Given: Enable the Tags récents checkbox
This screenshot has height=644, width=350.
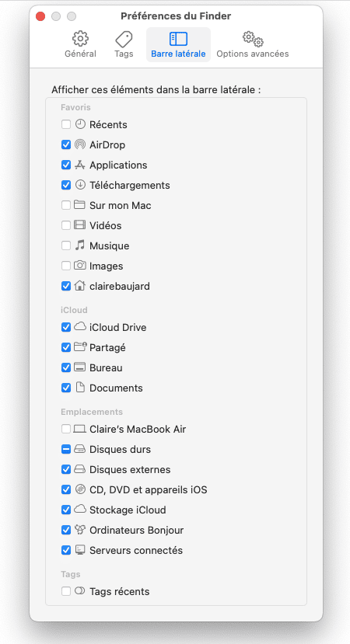Looking at the screenshot, I should point(66,591).
